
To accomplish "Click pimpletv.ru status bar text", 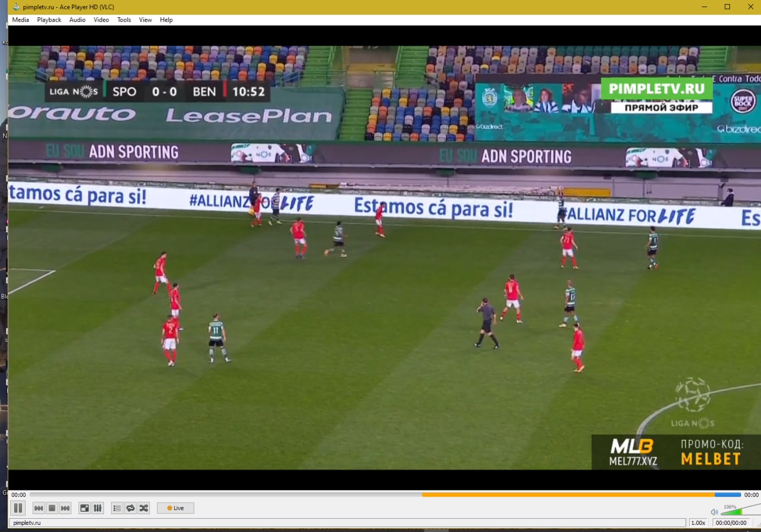I will pos(27,523).
